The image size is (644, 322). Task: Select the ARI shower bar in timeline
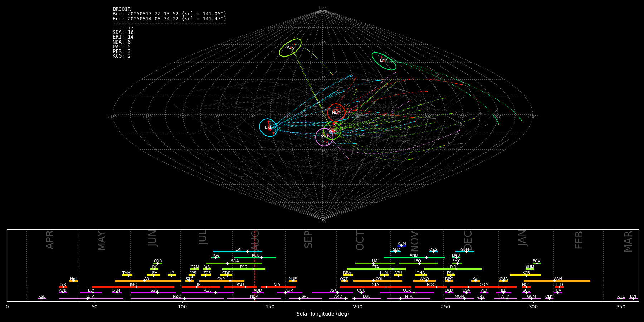point(148,281)
